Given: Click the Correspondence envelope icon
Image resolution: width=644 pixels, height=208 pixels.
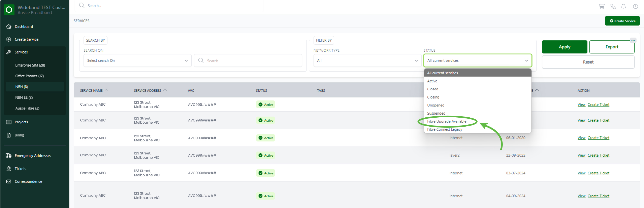Looking at the screenshot, I should [9, 182].
